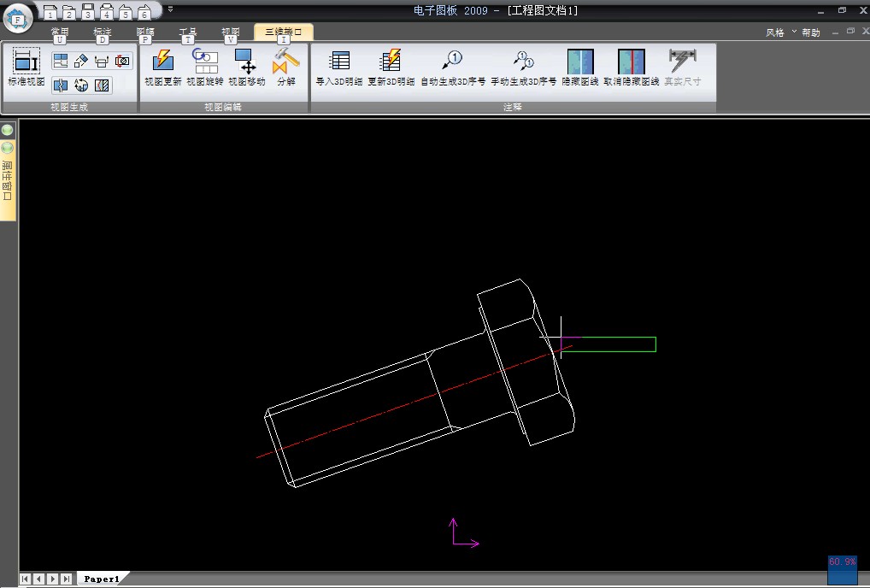Click the top green circle side panel button
This screenshot has height=588, width=870.
click(7, 130)
